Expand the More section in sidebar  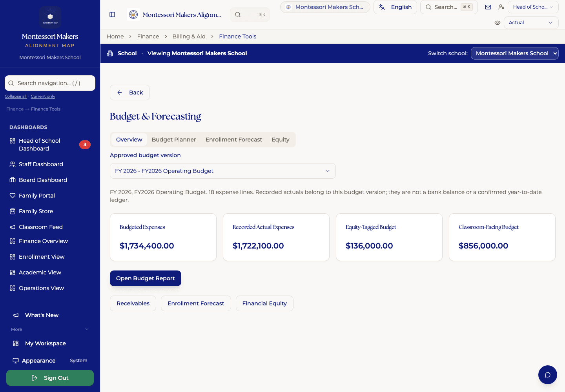[50, 329]
